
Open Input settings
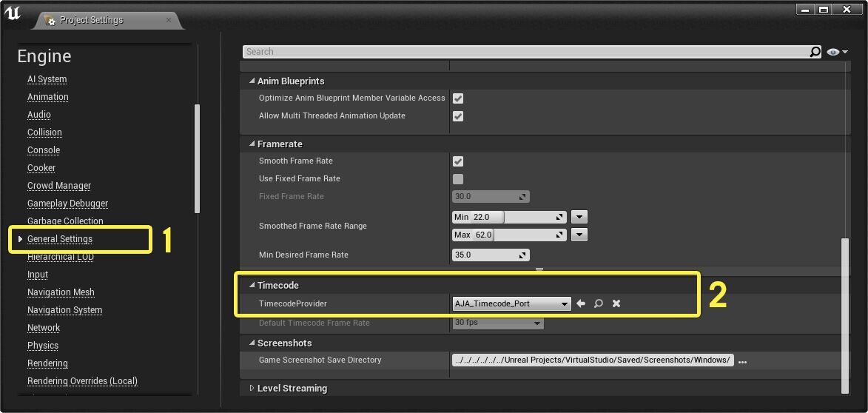[x=38, y=275]
